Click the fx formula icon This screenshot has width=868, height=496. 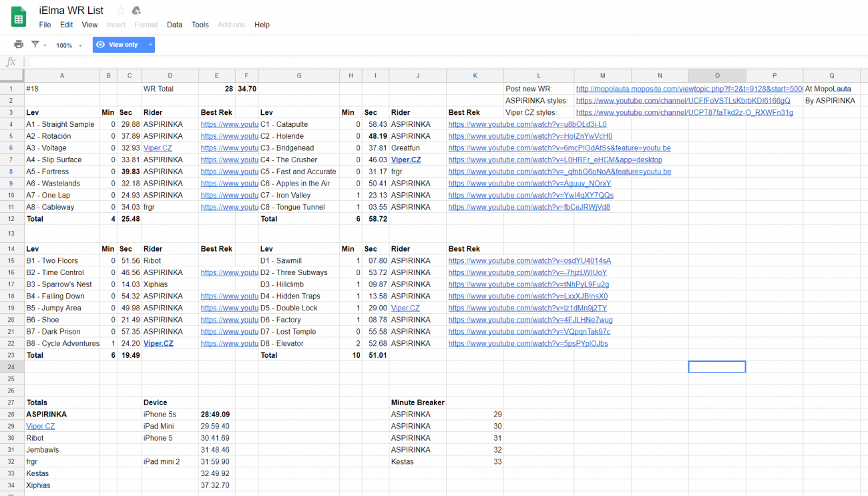11,62
